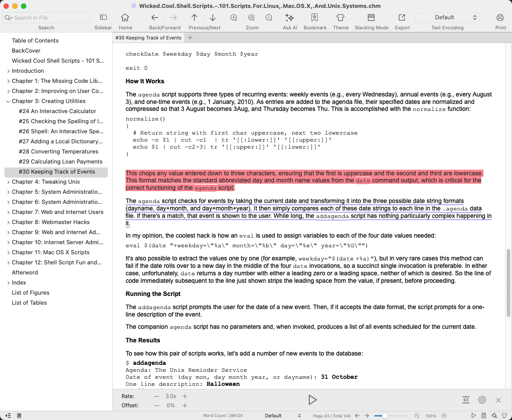Click the Search In File field

[46, 18]
